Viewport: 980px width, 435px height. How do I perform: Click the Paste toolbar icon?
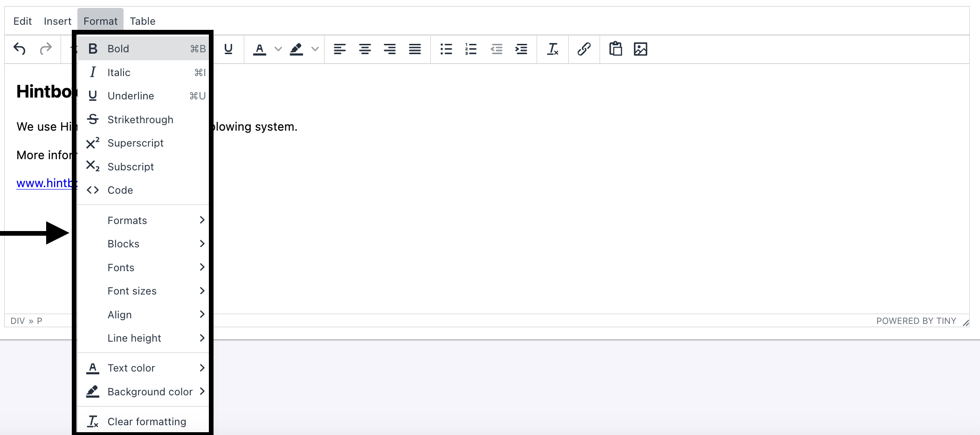click(615, 49)
